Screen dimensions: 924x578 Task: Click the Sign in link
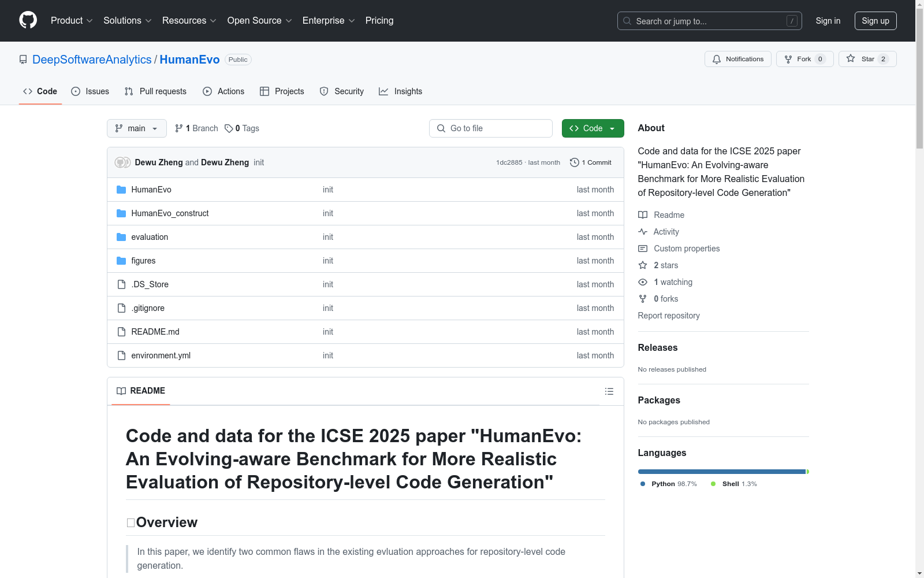[828, 21]
